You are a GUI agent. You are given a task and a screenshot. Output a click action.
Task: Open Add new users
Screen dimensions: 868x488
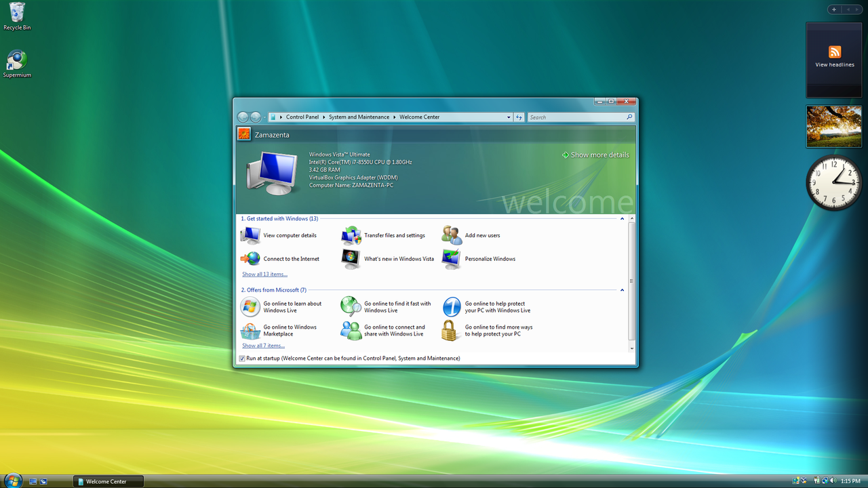click(x=471, y=235)
